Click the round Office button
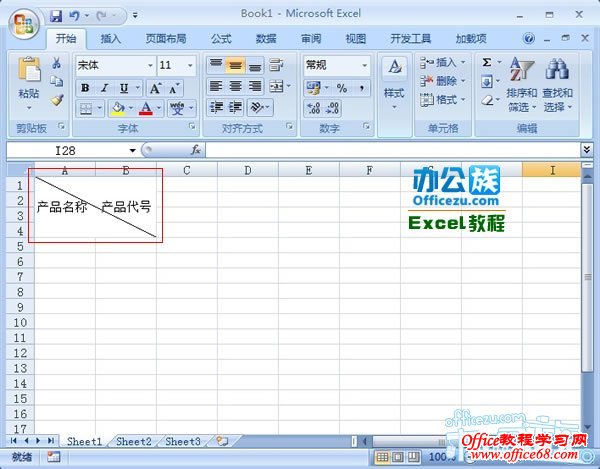 (24, 24)
